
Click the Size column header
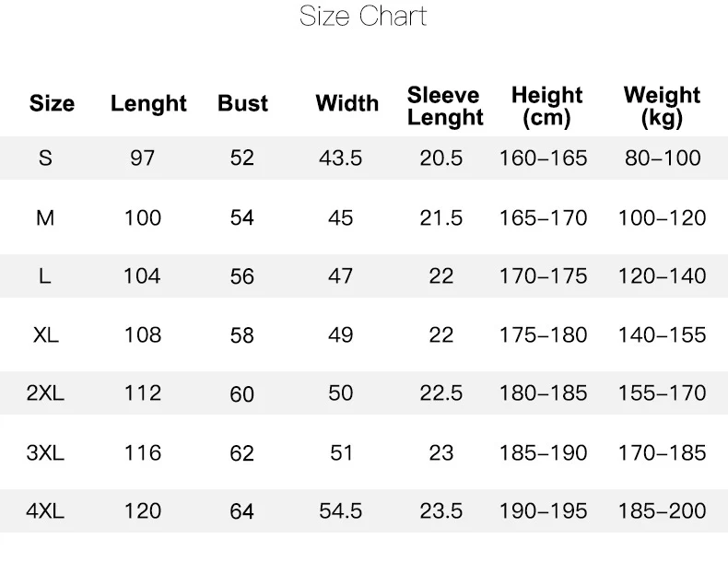(52, 103)
